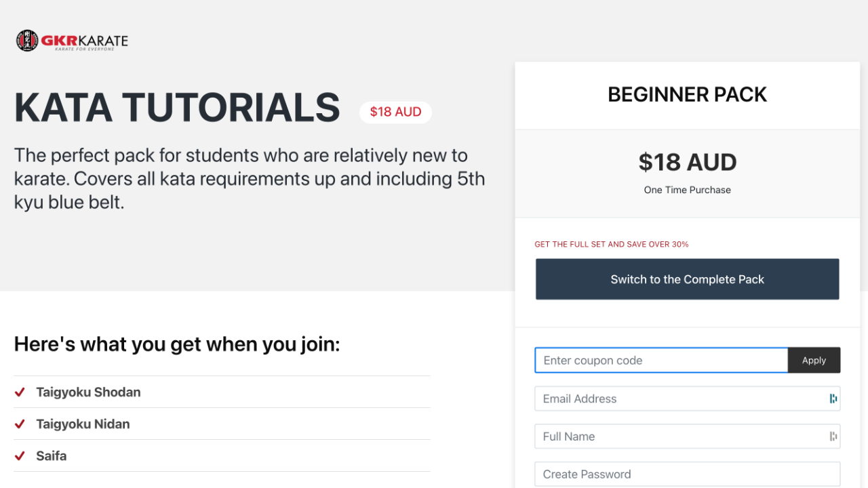The height and width of the screenshot is (488, 868).
Task: Select the Taigyoku Nidan list entry
Action: point(83,424)
